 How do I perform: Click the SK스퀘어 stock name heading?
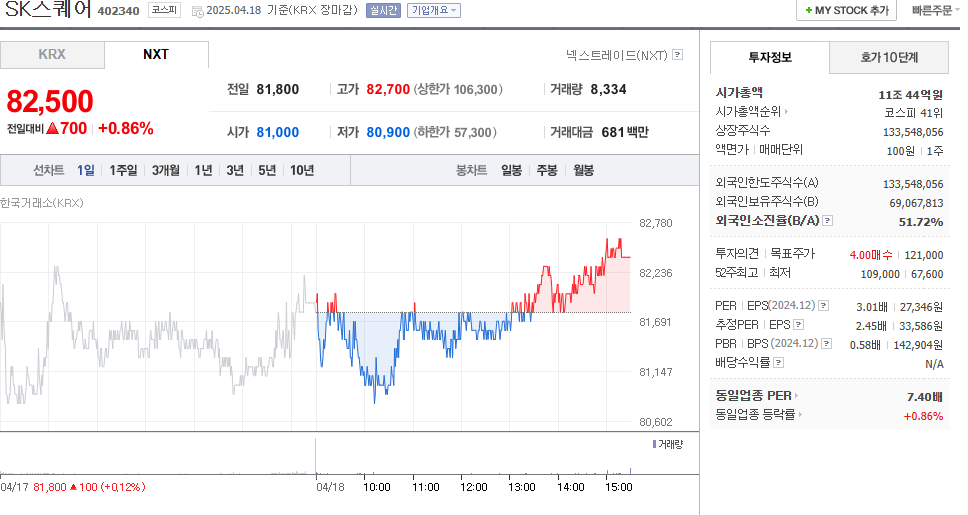pyautogui.click(x=48, y=9)
